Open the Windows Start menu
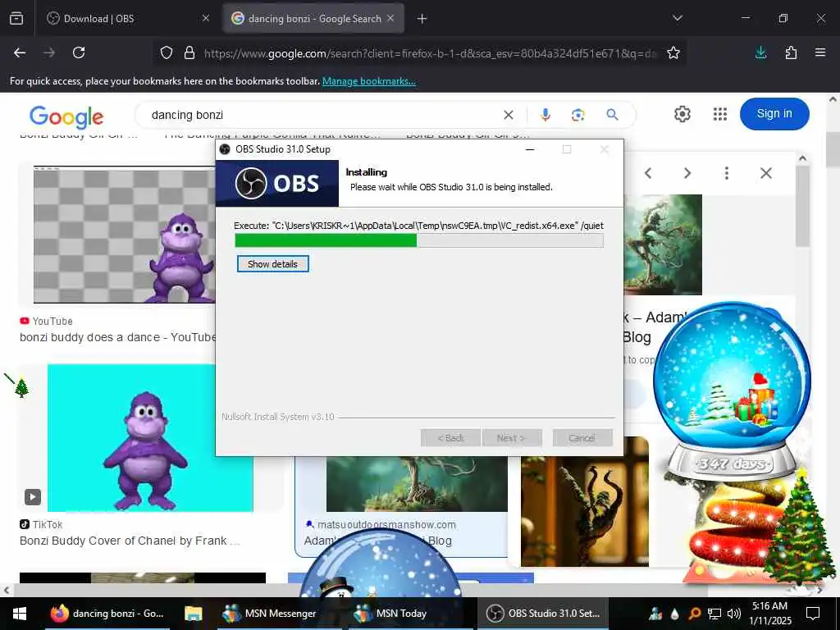Screen dimensions: 840x630 point(20,614)
